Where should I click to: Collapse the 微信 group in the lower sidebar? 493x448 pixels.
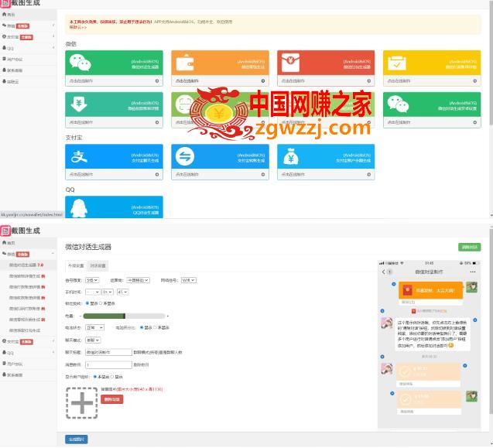28,254
